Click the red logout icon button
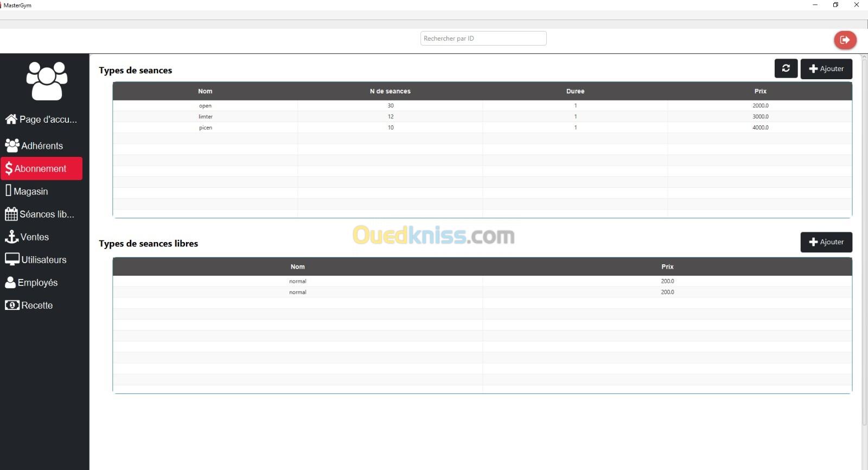The image size is (868, 470). pyautogui.click(x=845, y=40)
